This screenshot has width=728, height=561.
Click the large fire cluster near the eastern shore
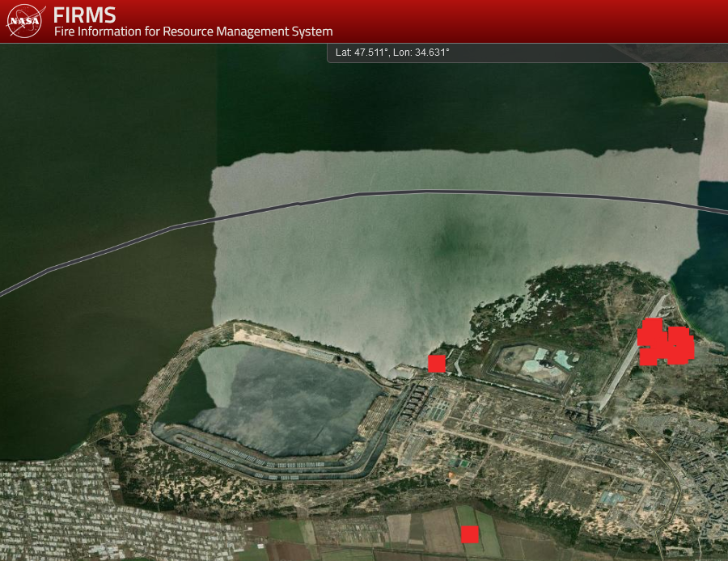pyautogui.click(x=666, y=343)
